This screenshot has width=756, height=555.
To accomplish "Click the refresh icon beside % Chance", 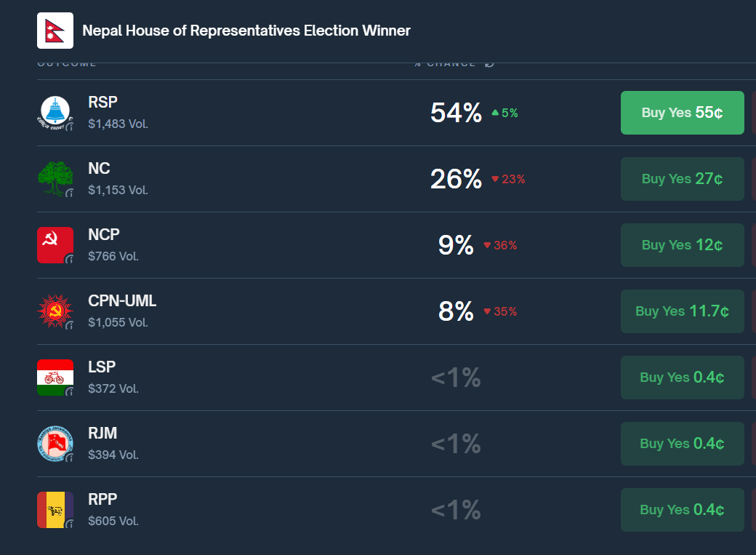I will 489,63.
